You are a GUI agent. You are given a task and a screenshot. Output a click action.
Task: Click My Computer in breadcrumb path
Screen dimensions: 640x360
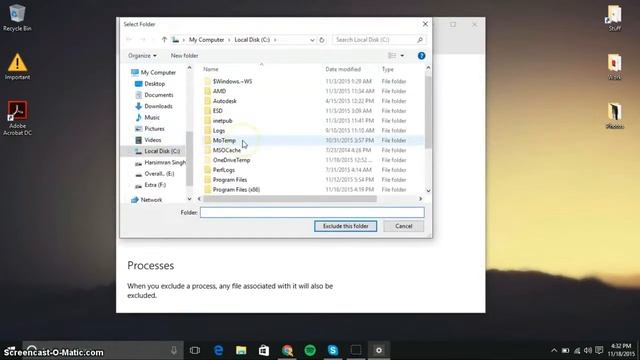coord(207,40)
